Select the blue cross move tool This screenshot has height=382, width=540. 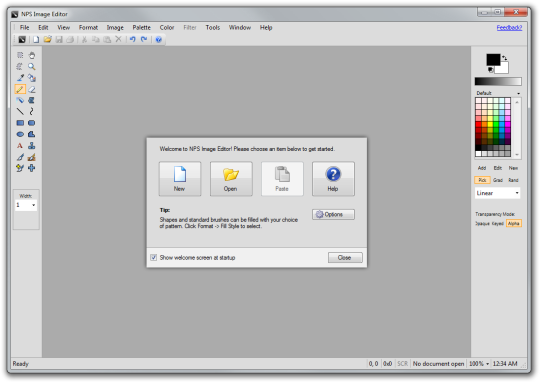pos(32,168)
